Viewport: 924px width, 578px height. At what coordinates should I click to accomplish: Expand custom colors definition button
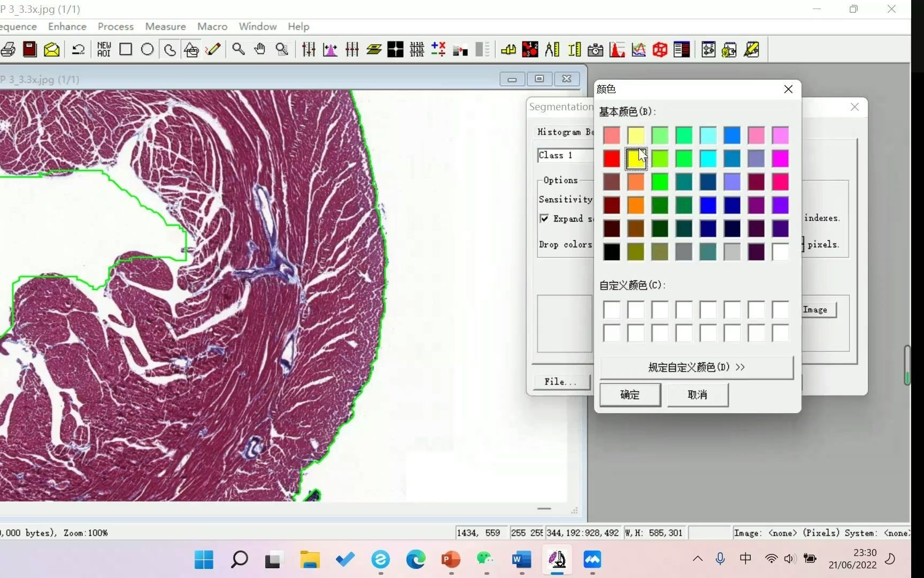[696, 367]
